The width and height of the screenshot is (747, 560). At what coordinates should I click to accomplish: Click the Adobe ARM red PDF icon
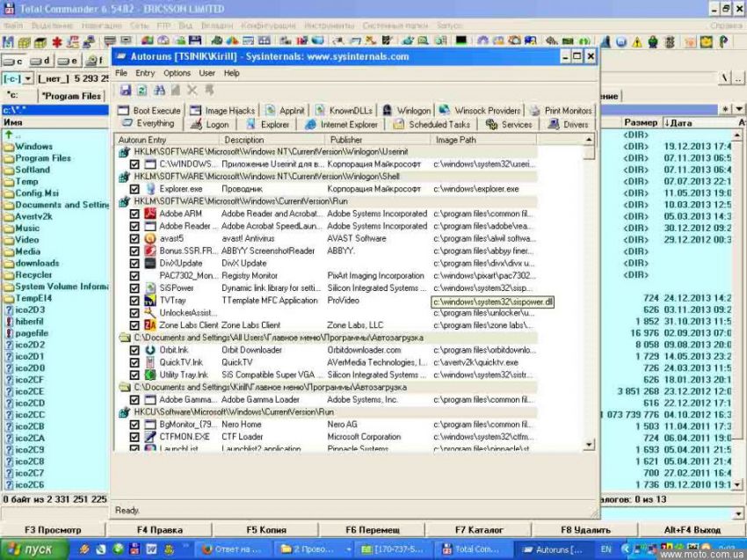pyautogui.click(x=150, y=214)
